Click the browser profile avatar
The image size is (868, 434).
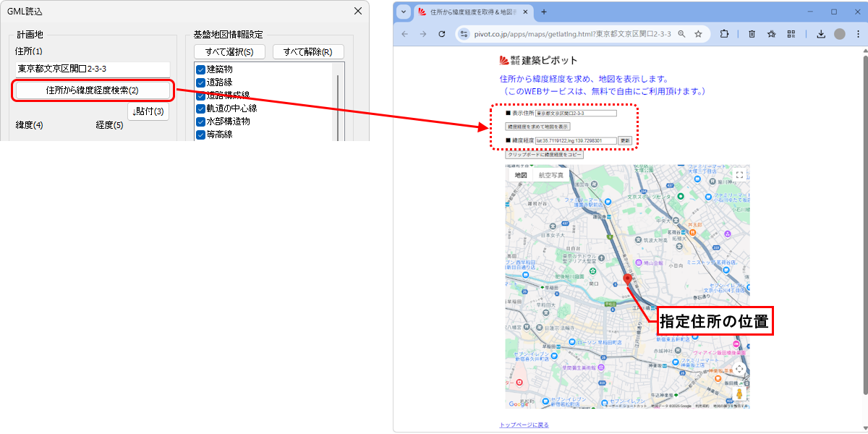(x=839, y=34)
